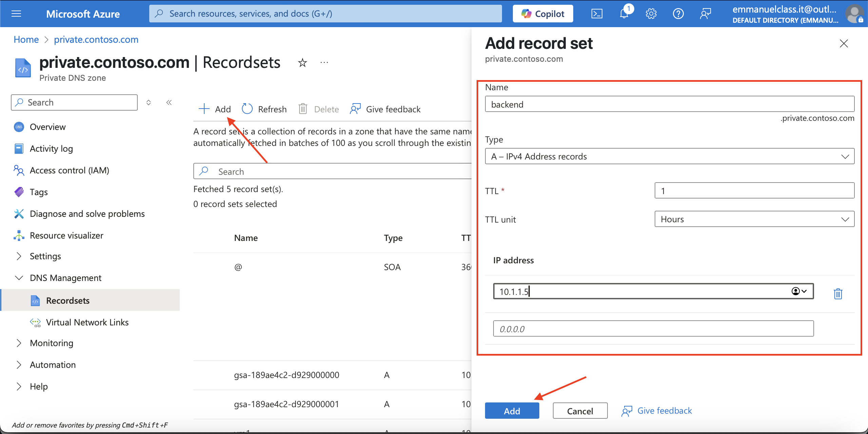Open header feedback icon

point(705,14)
